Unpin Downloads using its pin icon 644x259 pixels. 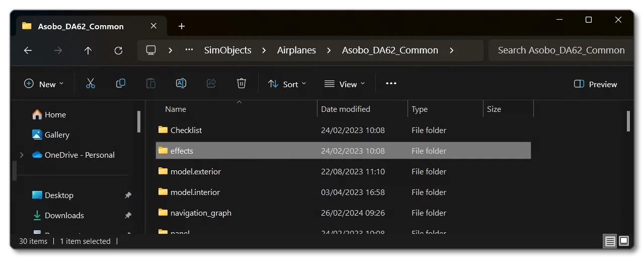coord(128,215)
